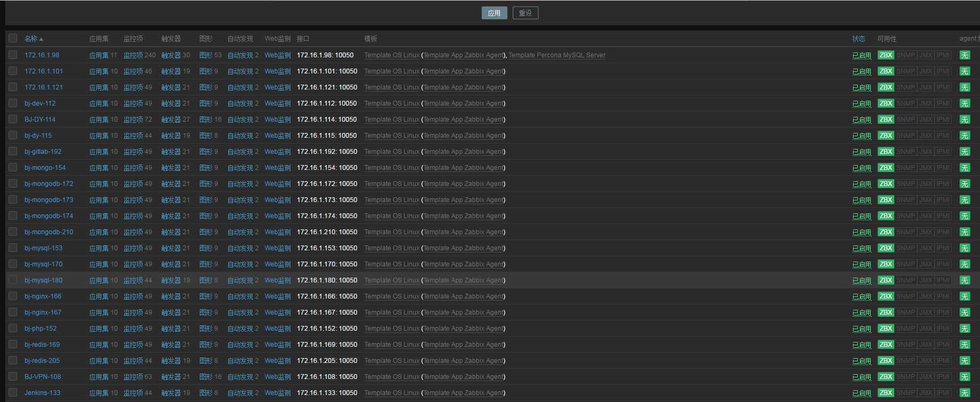This screenshot has width=980, height=402.
Task: Select the checkbox for bj-gitlab-192
Action: pos(13,151)
